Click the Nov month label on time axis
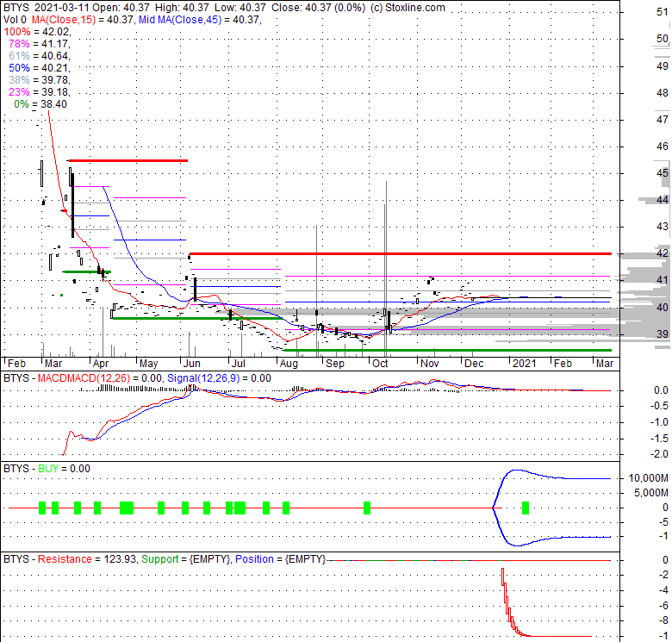The height and width of the screenshot is (642, 672). tap(429, 364)
